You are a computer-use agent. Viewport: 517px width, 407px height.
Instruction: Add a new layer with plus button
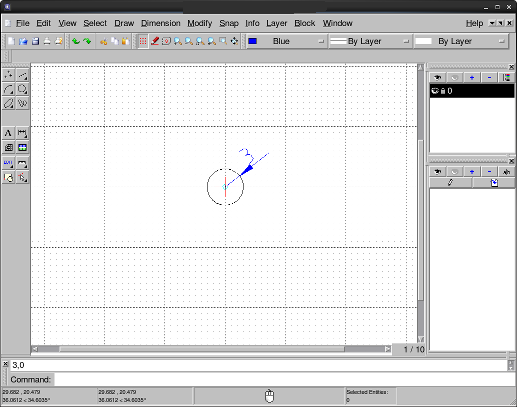(x=472, y=78)
